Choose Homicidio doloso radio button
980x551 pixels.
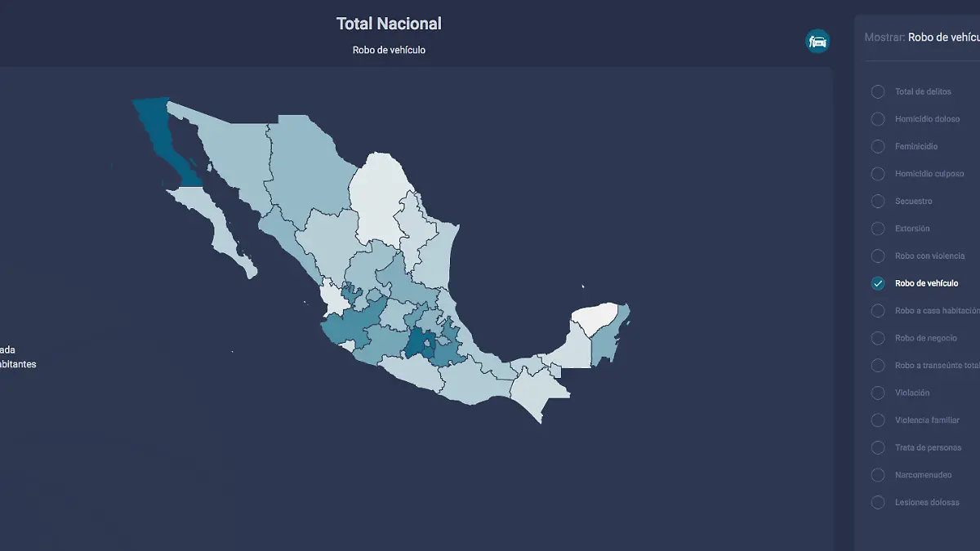[878, 119]
